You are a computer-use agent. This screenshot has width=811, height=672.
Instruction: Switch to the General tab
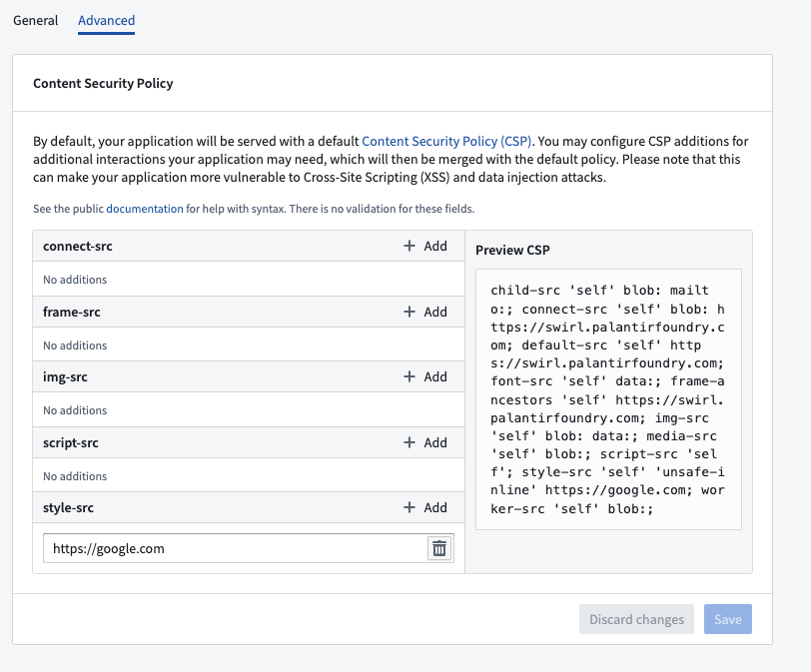pyautogui.click(x=35, y=20)
